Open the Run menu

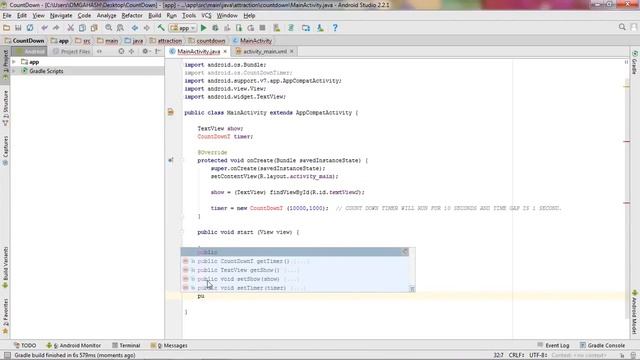(x=171, y=16)
